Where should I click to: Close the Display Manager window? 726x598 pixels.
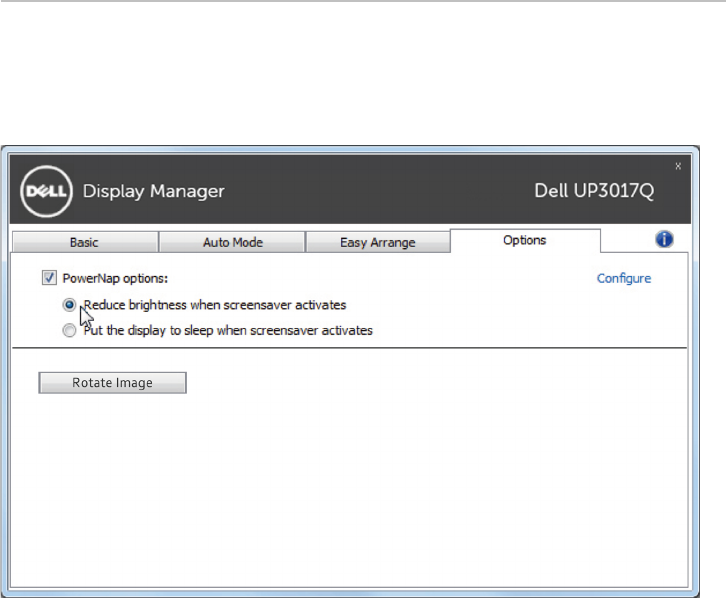pos(678,166)
